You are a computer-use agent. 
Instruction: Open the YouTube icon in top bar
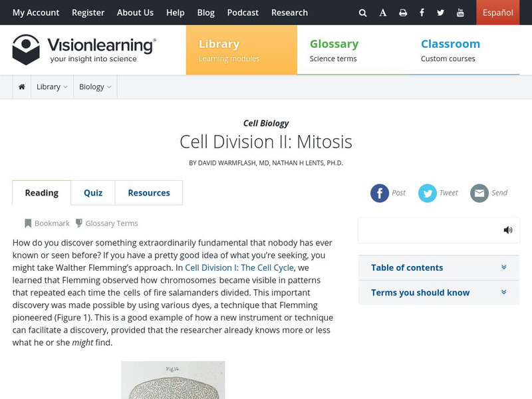tap(461, 13)
